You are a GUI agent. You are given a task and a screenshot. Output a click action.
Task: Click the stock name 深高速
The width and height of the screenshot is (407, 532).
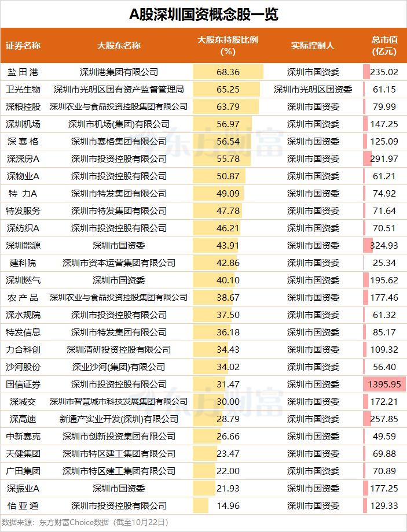click(23, 419)
